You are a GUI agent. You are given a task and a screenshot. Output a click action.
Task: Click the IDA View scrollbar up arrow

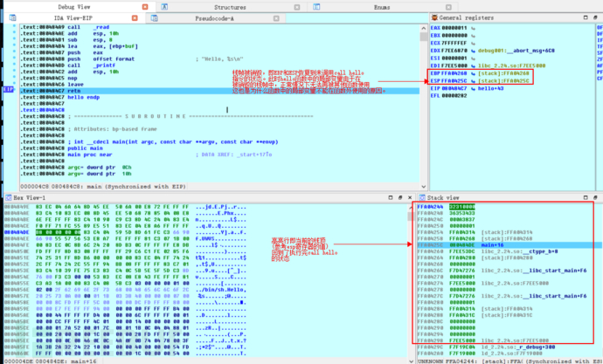pos(423,28)
